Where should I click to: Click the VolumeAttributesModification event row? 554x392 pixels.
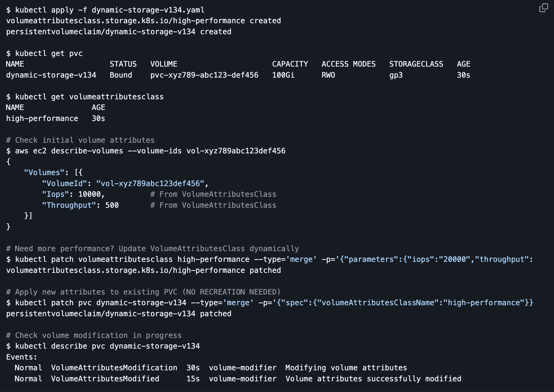(x=114, y=368)
